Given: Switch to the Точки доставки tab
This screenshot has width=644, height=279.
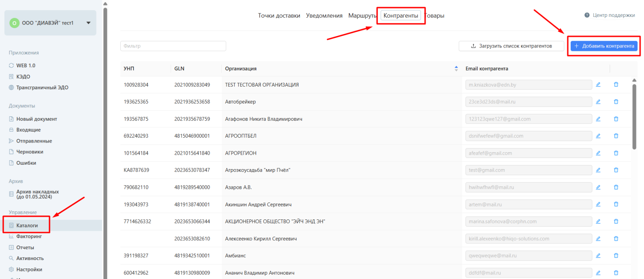Looking at the screenshot, I should click(279, 16).
